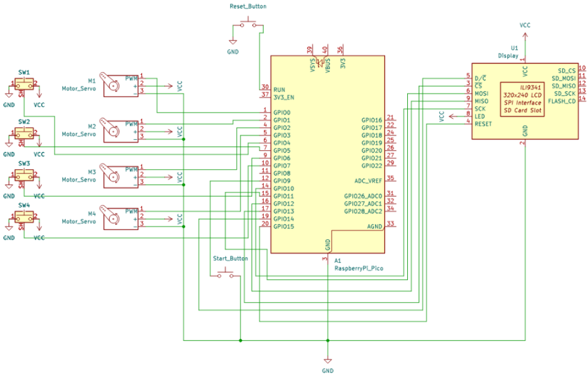Click the SCK pin on the Display
This screenshot has height=376, width=588.
pyautogui.click(x=480, y=109)
